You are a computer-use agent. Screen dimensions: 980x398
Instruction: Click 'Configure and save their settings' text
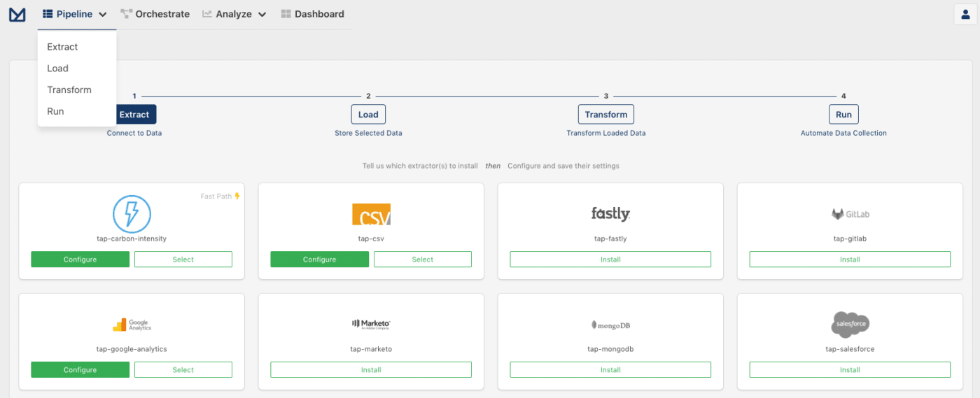563,166
